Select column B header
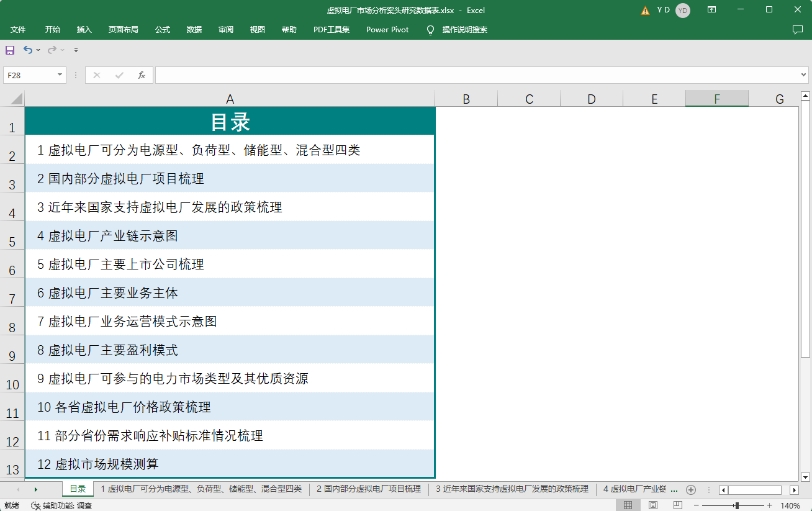 point(466,99)
